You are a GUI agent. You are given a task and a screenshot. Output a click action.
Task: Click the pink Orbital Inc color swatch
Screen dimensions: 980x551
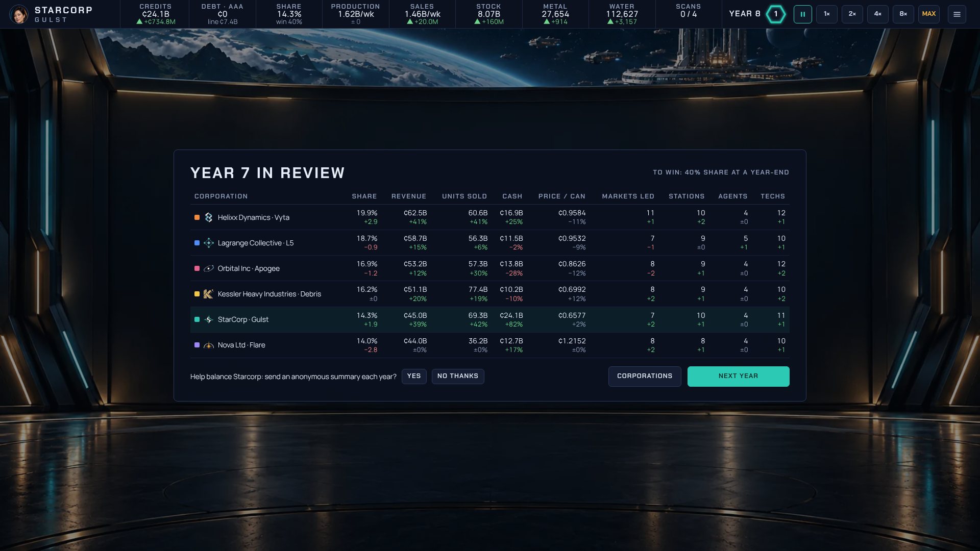tap(197, 268)
